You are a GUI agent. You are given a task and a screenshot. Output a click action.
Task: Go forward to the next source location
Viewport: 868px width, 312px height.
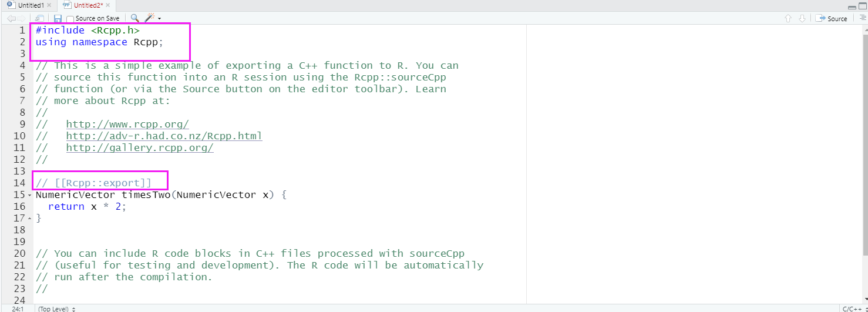point(22,19)
